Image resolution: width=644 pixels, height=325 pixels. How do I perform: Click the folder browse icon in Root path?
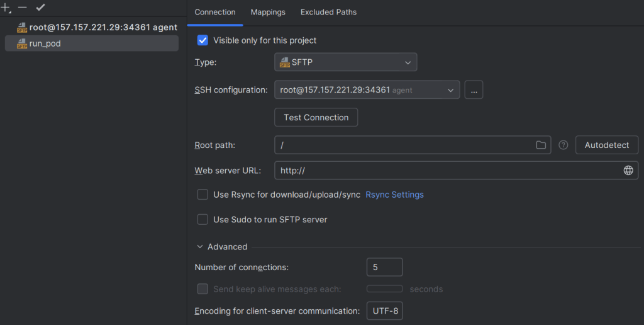541,145
